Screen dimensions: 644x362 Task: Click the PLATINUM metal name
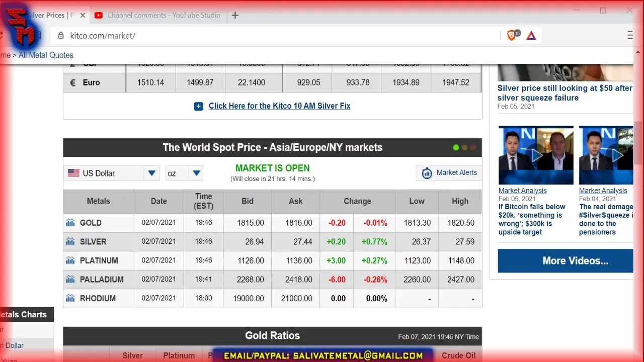[99, 260]
